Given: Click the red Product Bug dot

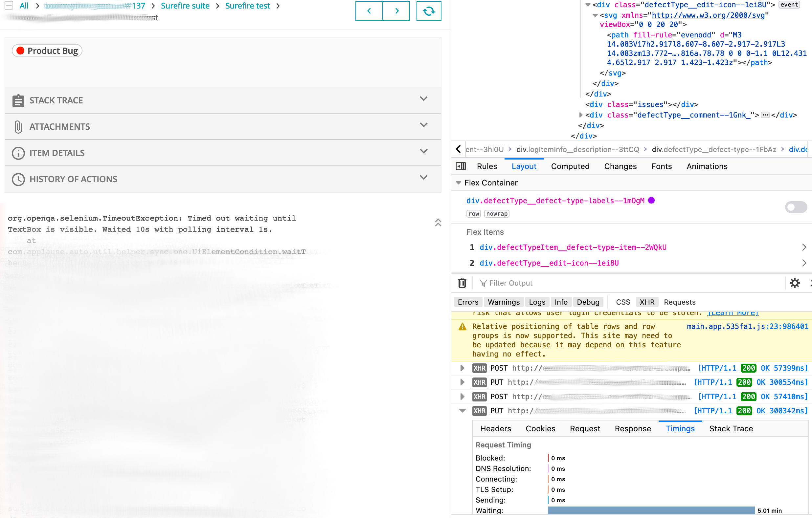Looking at the screenshot, I should pyautogui.click(x=20, y=51).
